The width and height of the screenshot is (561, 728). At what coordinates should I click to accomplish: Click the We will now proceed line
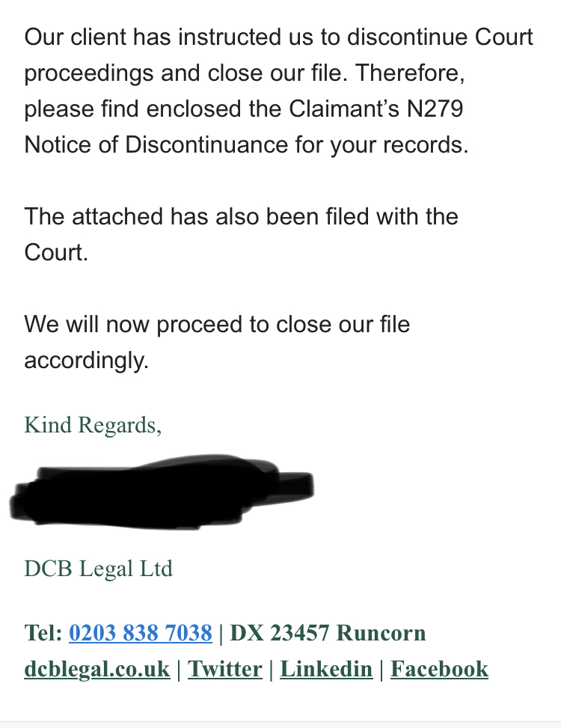217,324
